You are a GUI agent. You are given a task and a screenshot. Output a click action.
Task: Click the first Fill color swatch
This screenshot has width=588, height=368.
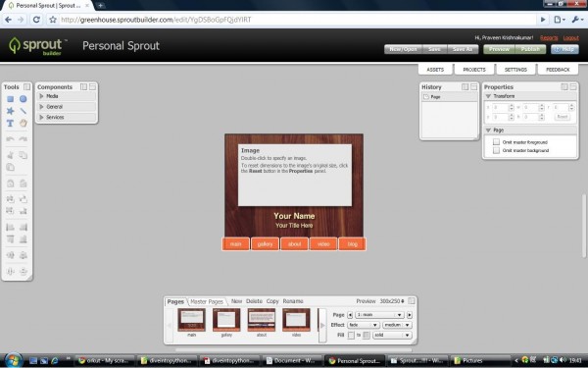[x=351, y=335]
